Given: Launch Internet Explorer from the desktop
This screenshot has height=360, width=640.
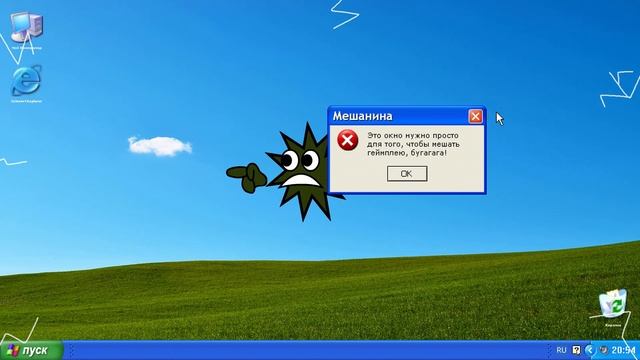Looking at the screenshot, I should tap(27, 84).
